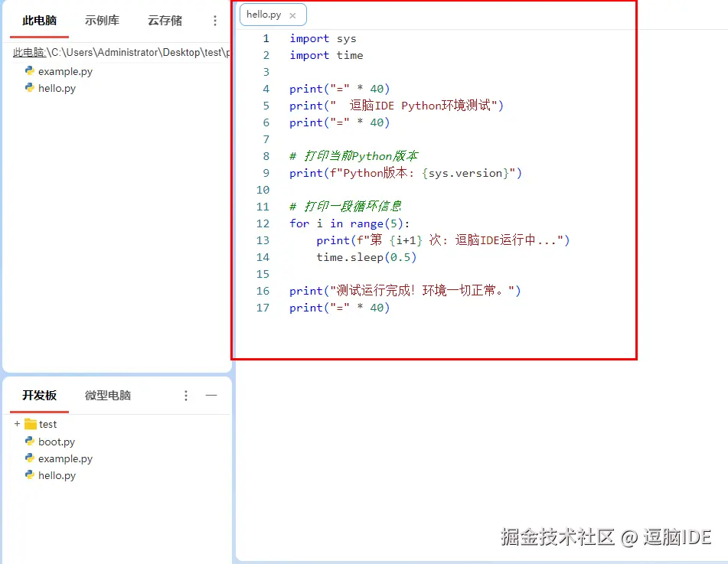Select boot.py on the development board
Viewport: 728px width, 564px height.
tap(57, 442)
